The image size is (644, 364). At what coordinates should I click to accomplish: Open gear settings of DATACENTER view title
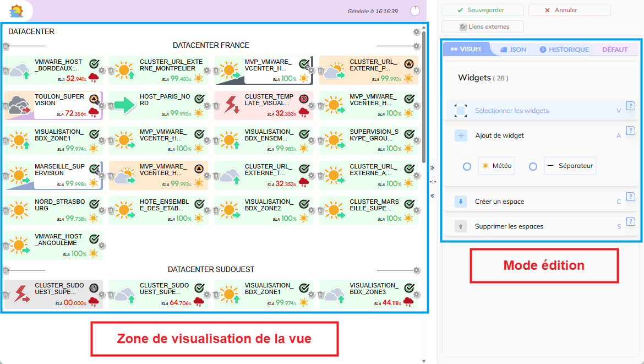pyautogui.click(x=417, y=32)
